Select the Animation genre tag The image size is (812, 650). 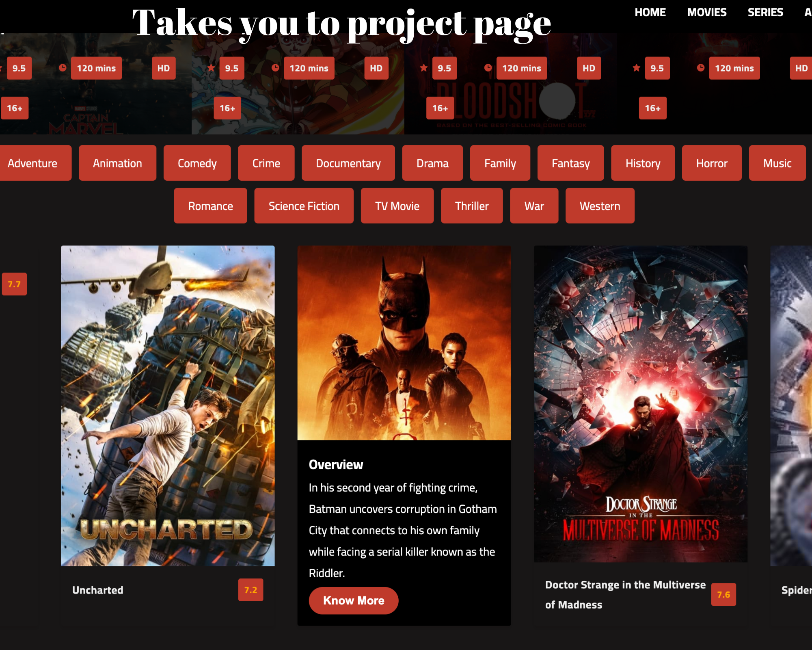117,163
